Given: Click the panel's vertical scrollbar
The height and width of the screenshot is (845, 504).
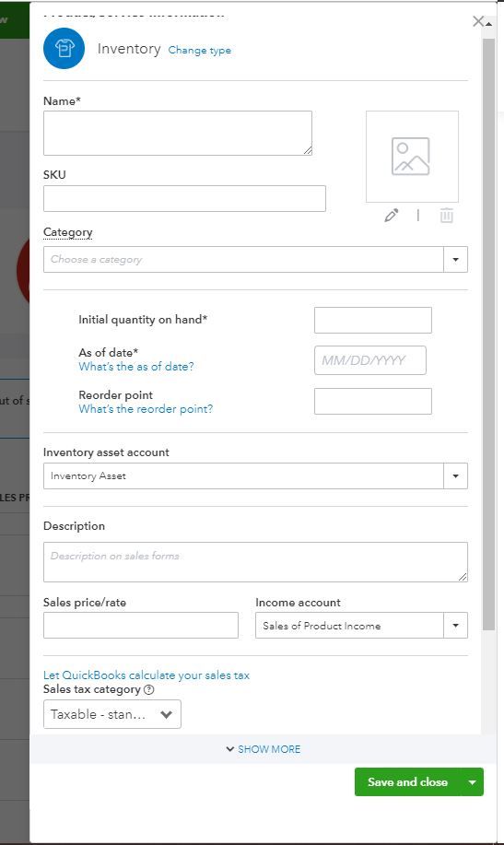Looking at the screenshot, I should [x=488, y=334].
